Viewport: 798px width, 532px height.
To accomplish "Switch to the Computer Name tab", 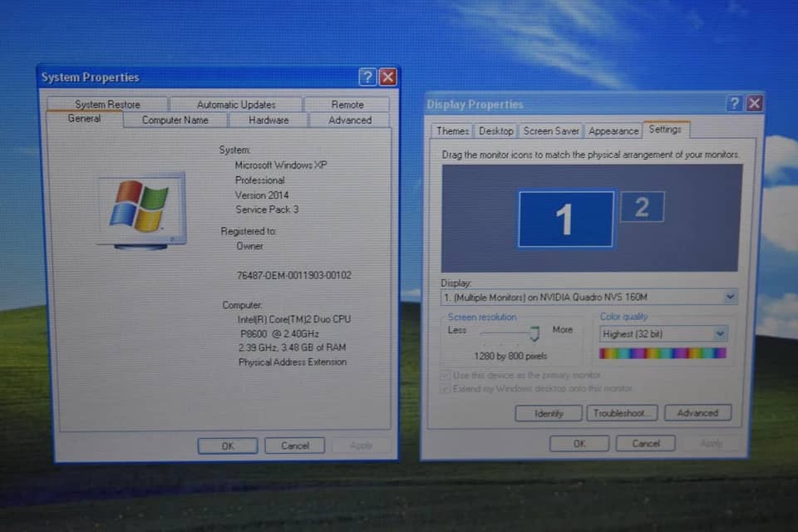I will 175,121.
